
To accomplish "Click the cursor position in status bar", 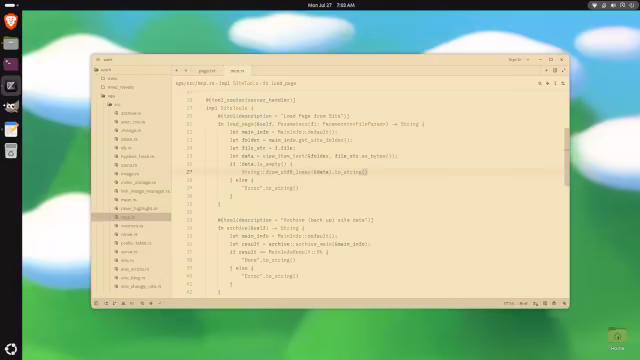I will 509,303.
